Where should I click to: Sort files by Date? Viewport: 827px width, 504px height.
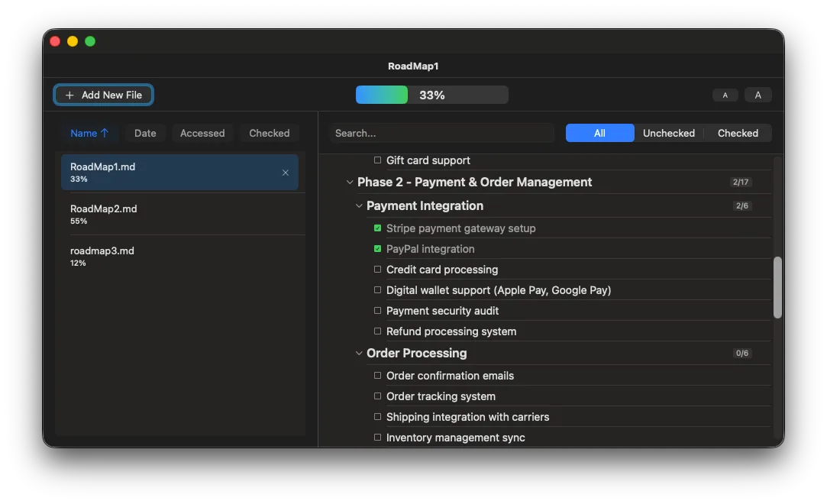[145, 134]
